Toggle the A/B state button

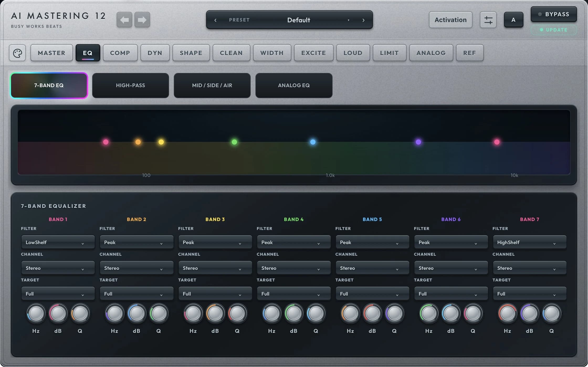(x=513, y=20)
